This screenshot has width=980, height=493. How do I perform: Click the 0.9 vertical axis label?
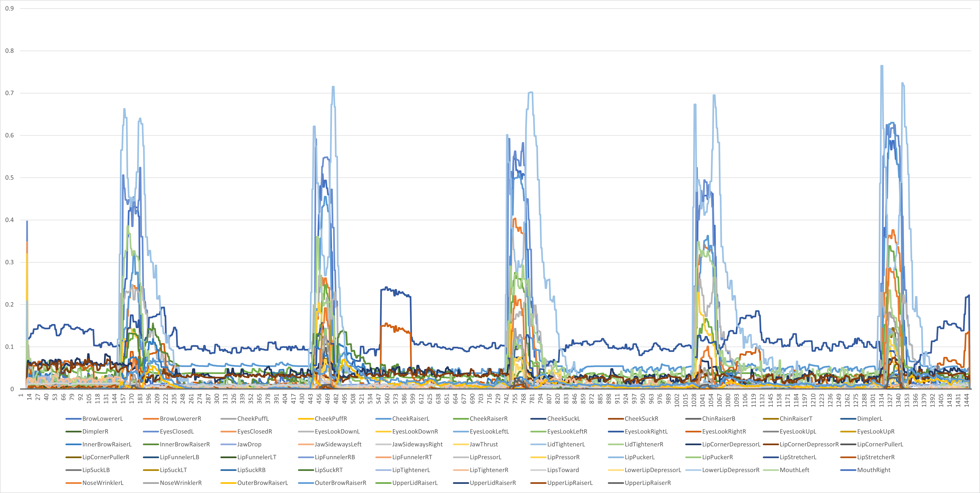click(x=9, y=8)
